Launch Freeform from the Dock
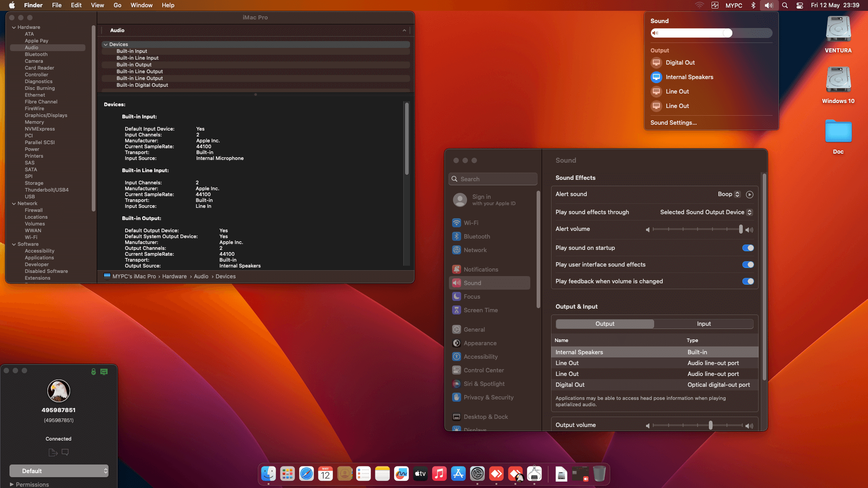868x488 pixels. 401,474
